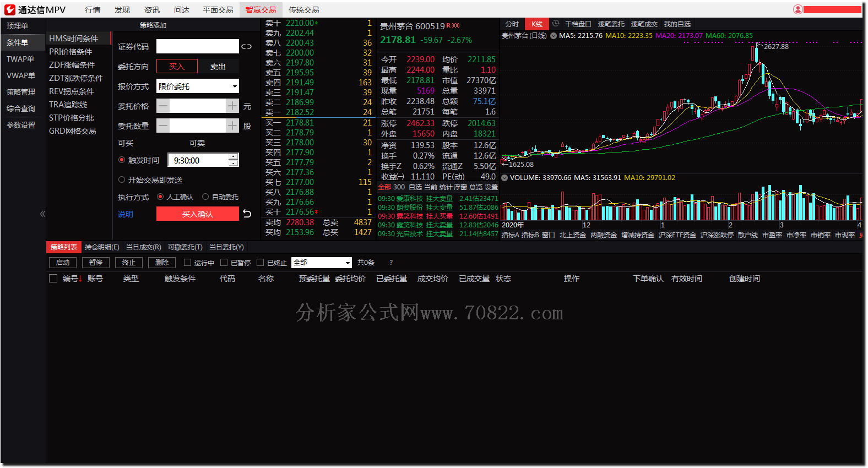The width and height of the screenshot is (868, 468).
Task: Click the 设置 tab in the news feed bar
Action: pyautogui.click(x=491, y=187)
